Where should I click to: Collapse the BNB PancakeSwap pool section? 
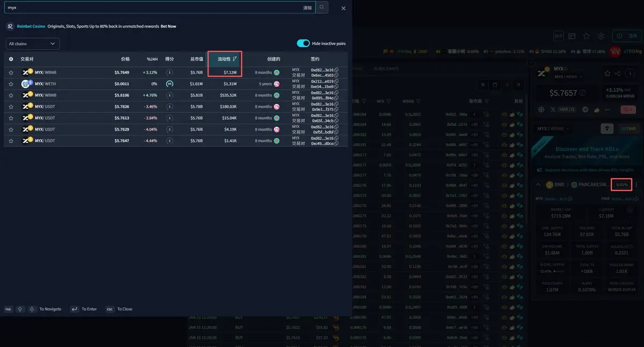coord(538,185)
